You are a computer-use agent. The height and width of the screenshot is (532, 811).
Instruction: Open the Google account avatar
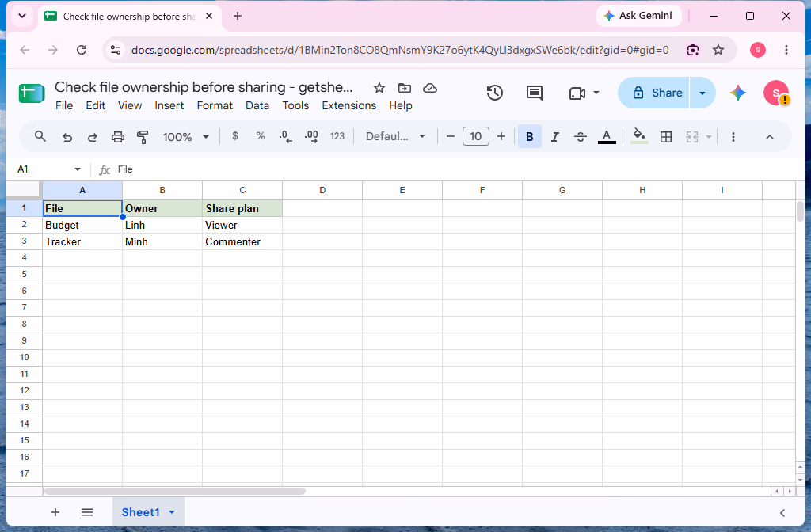(776, 93)
